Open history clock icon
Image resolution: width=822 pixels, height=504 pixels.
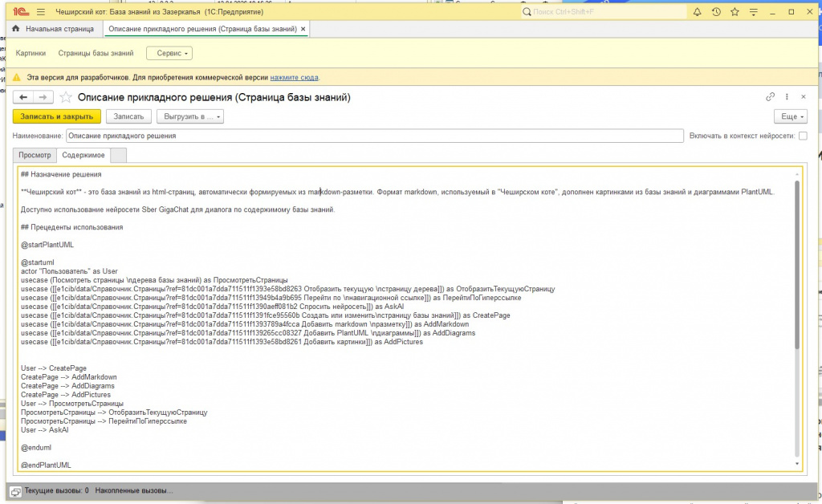(x=716, y=11)
